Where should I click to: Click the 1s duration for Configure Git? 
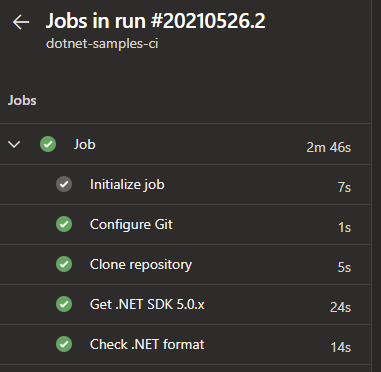pyautogui.click(x=345, y=227)
